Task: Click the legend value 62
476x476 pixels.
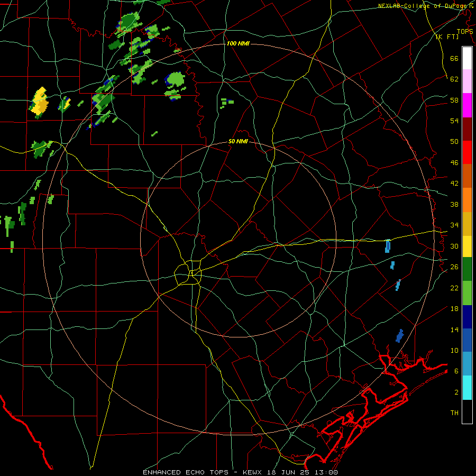Action: point(454,79)
